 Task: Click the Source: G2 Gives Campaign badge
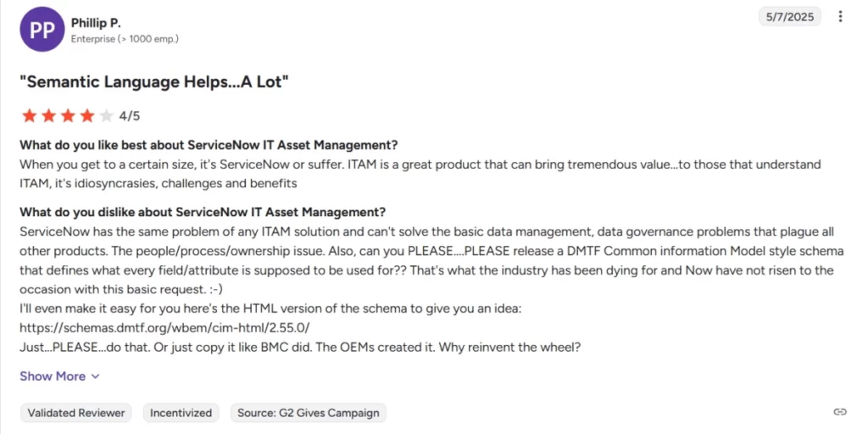click(309, 413)
